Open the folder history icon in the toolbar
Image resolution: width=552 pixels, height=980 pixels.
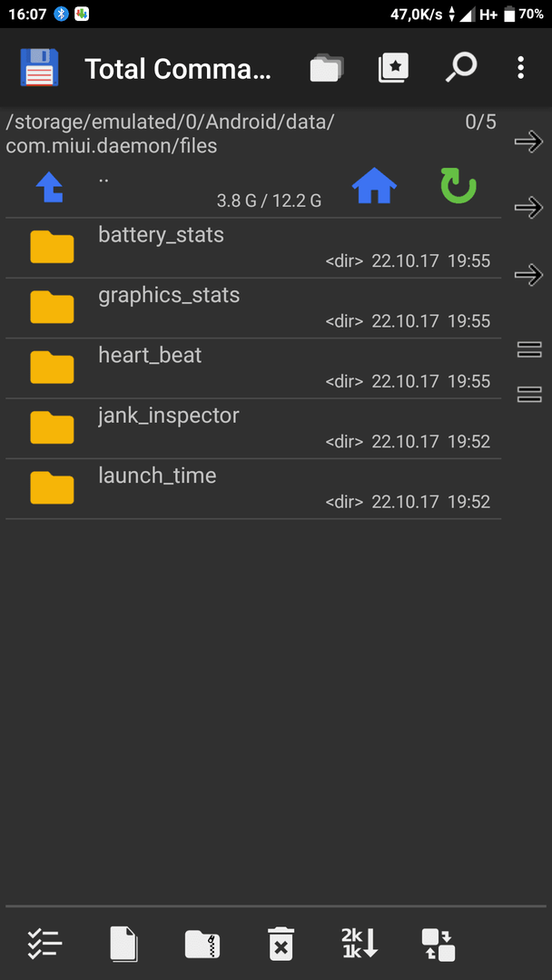pos(327,67)
